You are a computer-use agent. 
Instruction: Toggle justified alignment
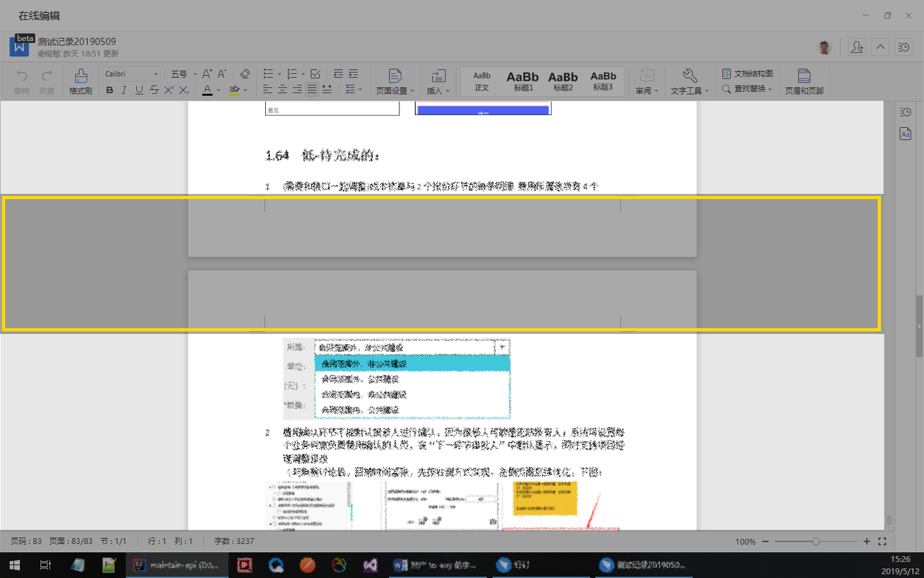click(x=312, y=90)
